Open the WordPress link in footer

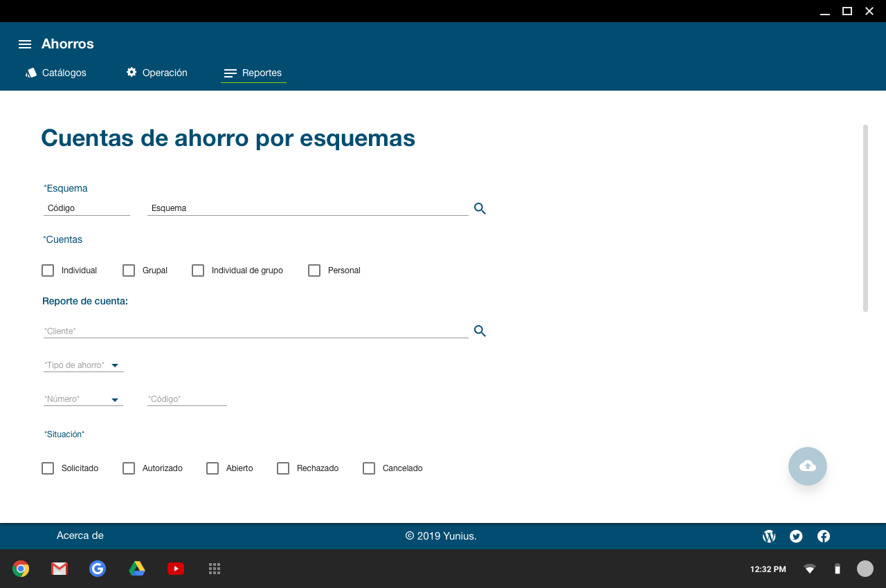pyautogui.click(x=769, y=536)
